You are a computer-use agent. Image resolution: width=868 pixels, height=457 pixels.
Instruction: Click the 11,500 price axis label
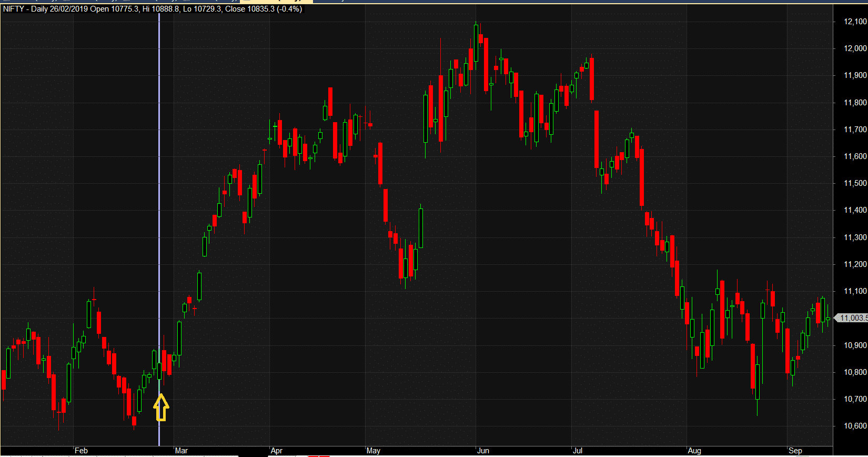click(855, 183)
